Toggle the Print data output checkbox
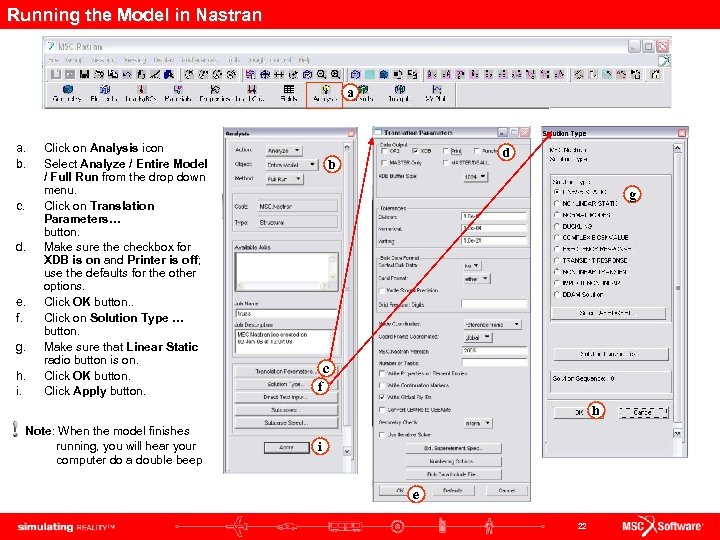This screenshot has height=540, width=720. tap(445, 151)
